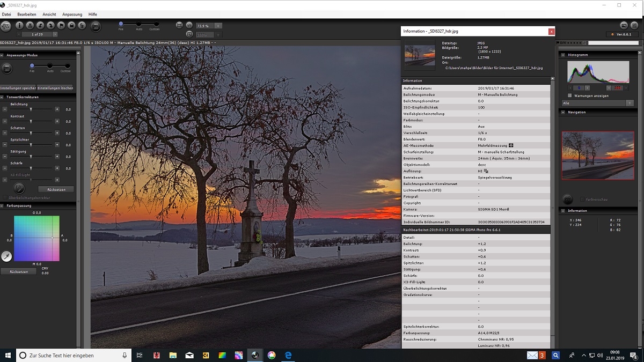The height and width of the screenshot is (362, 644).
Task: Click the Navigation preview thumbnail
Action: click(x=597, y=155)
